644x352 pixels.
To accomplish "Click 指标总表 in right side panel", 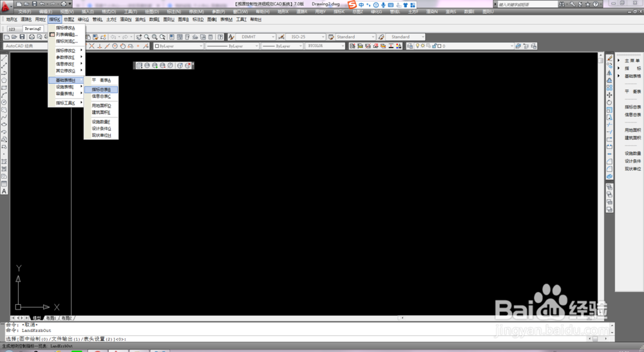I will tap(632, 107).
